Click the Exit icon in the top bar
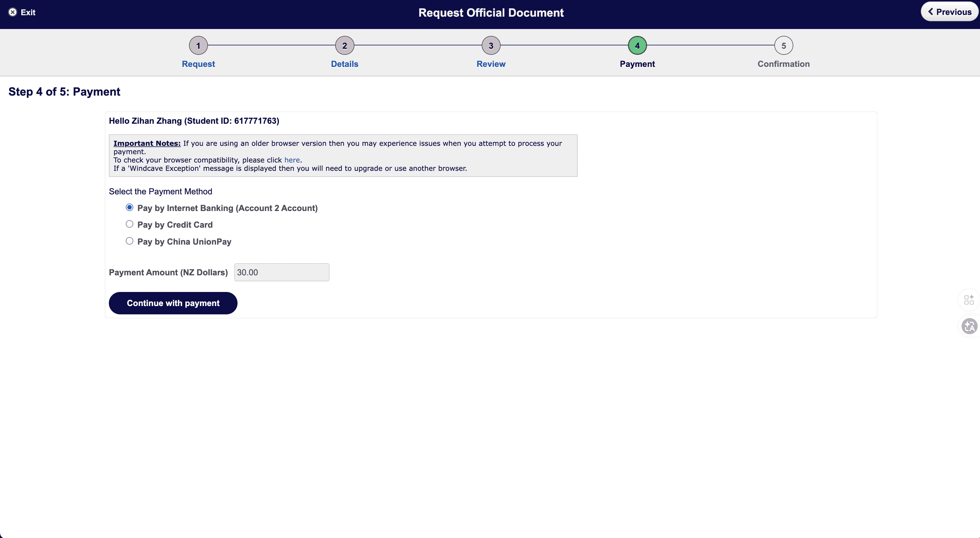Screen dimensions: 980x538 tap(12, 12)
